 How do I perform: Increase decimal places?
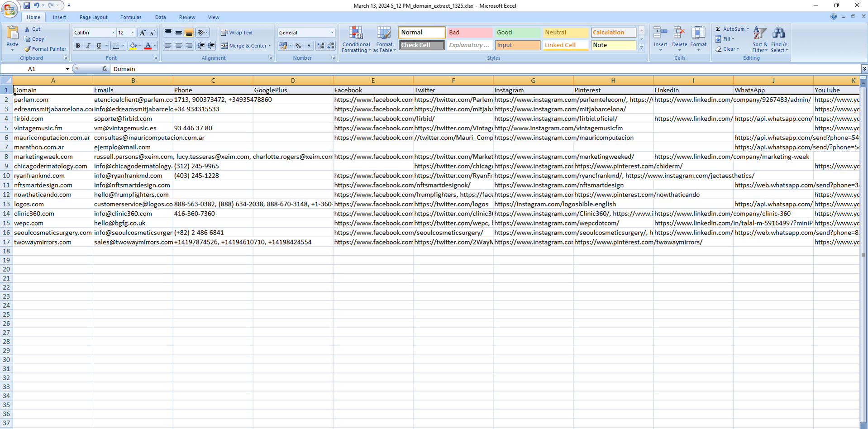tap(320, 46)
